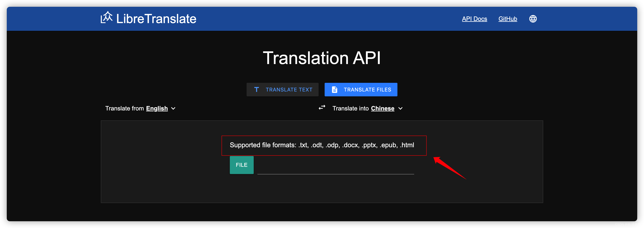
Task: Click the LibreTranslate brand name text
Action: (x=156, y=19)
